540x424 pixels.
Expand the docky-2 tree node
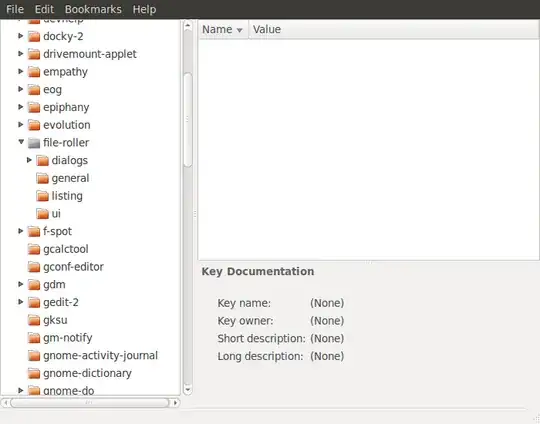20,35
